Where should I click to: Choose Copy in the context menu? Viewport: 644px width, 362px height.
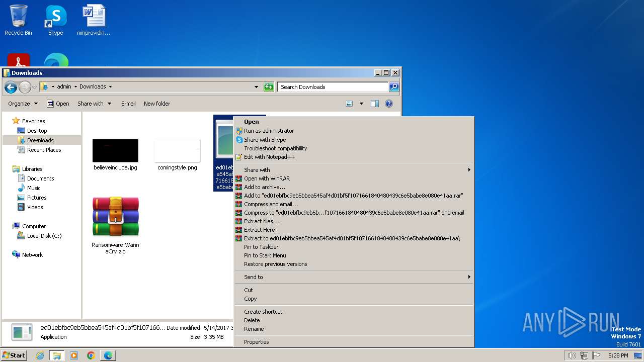(354, 299)
